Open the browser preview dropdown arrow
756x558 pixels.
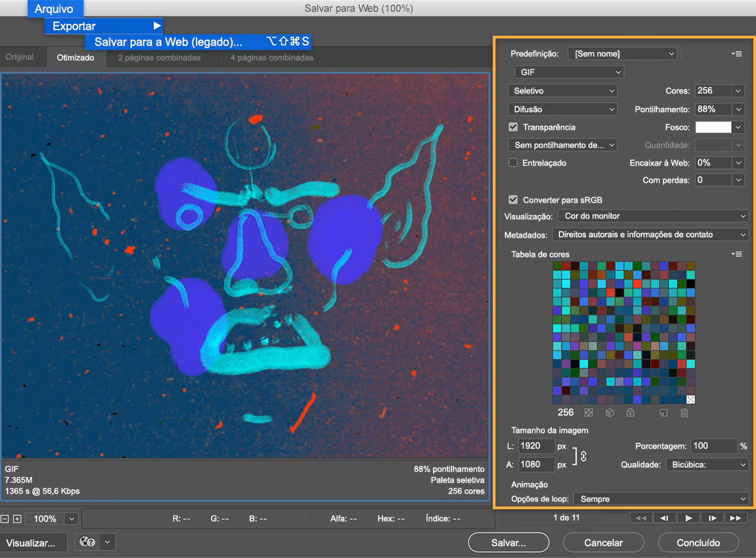point(107,542)
